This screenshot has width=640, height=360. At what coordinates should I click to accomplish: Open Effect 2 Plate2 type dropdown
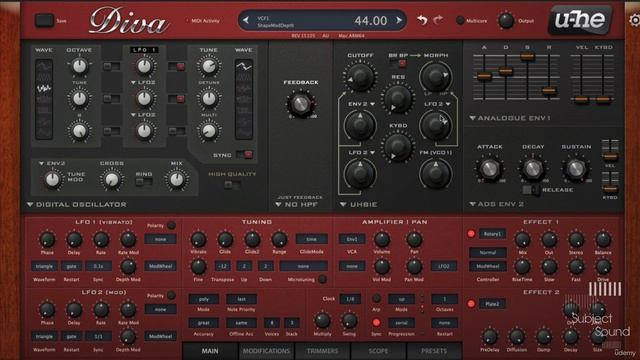[x=493, y=304]
